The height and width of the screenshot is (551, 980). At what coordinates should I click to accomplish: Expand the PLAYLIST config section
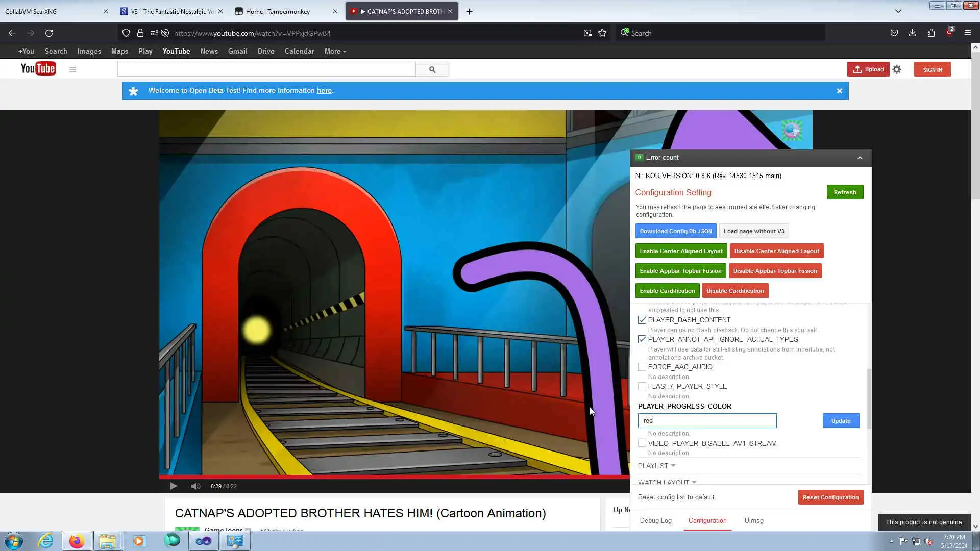click(656, 466)
